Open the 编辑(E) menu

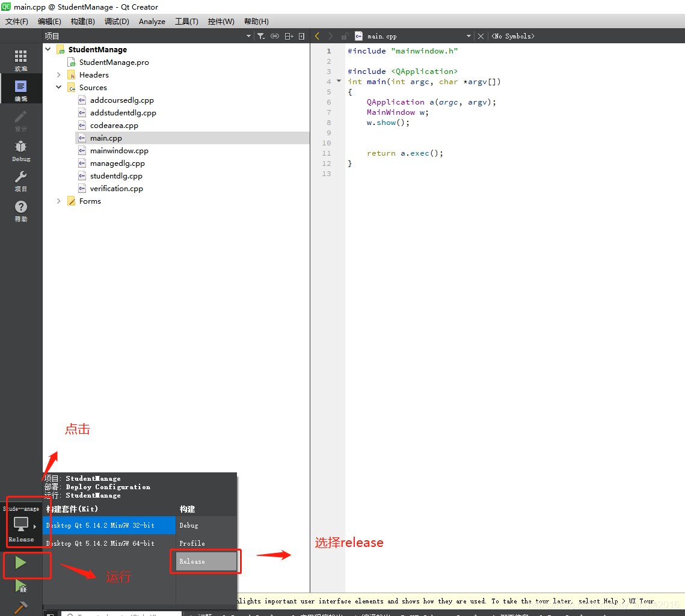point(49,22)
